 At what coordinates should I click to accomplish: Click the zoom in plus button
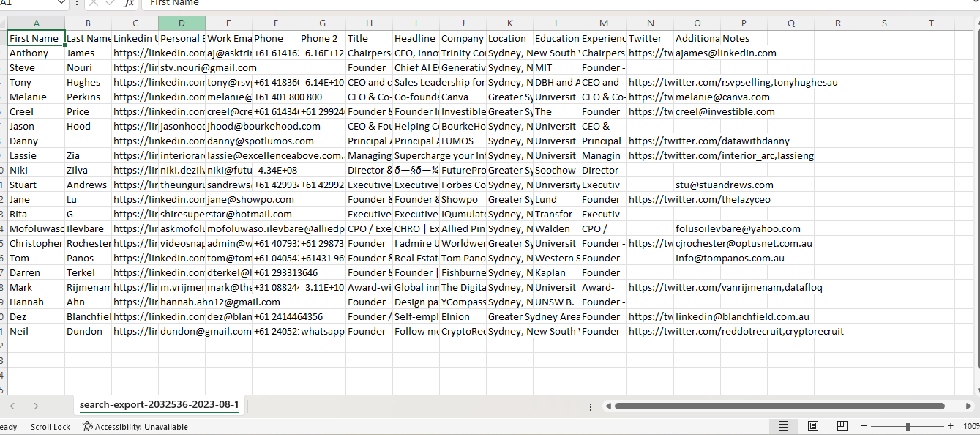[951, 426]
